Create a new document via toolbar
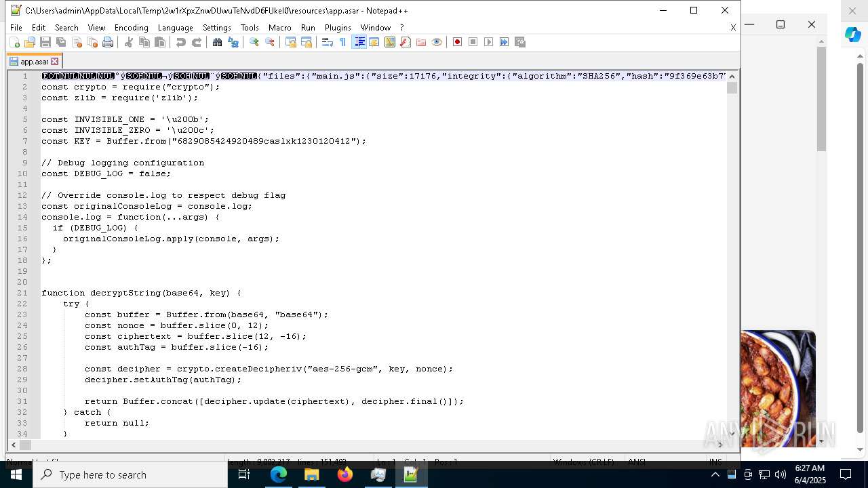Image resolution: width=868 pixels, height=488 pixels. [14, 42]
